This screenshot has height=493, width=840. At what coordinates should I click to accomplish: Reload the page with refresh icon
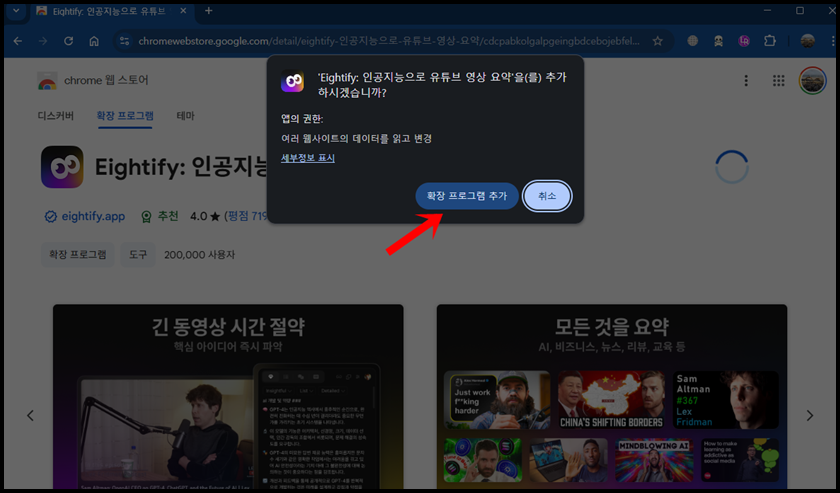tap(69, 41)
